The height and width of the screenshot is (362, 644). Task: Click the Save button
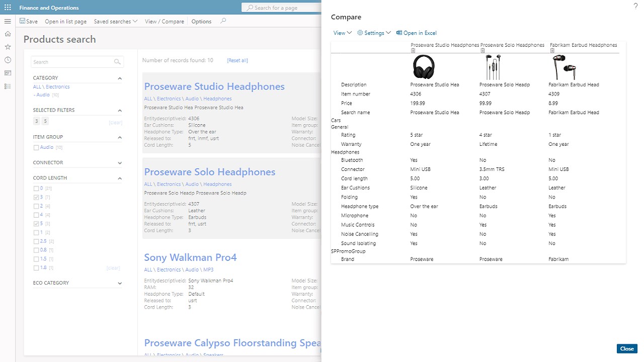pyautogui.click(x=29, y=22)
